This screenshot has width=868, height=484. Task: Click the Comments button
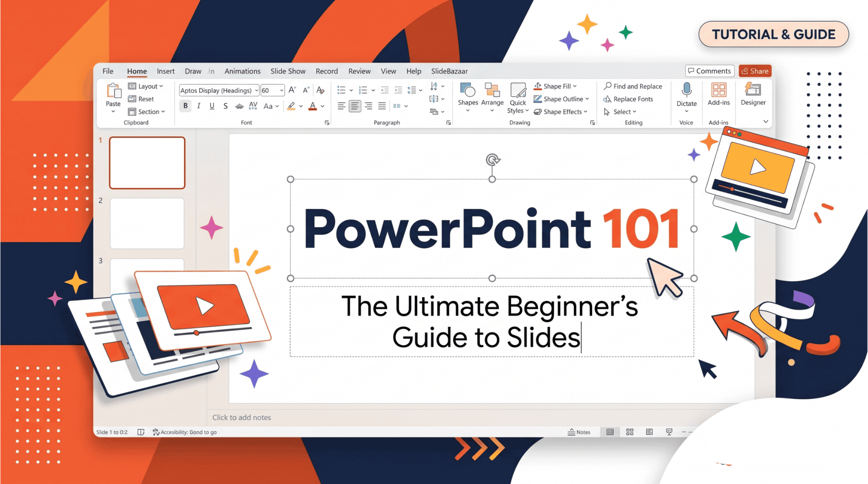pyautogui.click(x=709, y=71)
